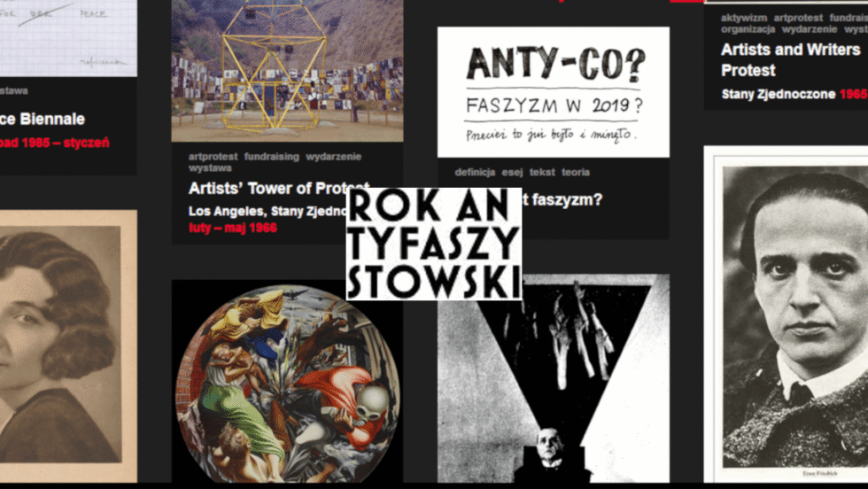Open the Biennale title link
Image resolution: width=868 pixels, height=489 pixels.
43,119
